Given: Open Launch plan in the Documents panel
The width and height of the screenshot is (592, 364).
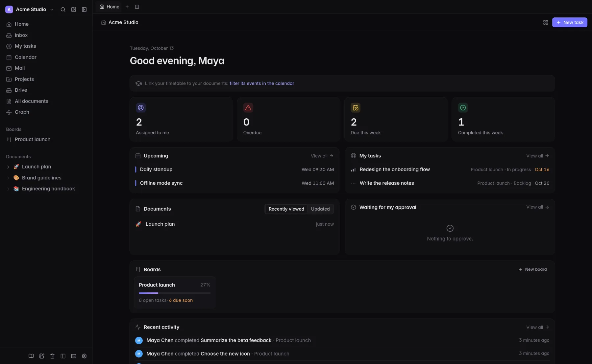Looking at the screenshot, I should point(234,224).
